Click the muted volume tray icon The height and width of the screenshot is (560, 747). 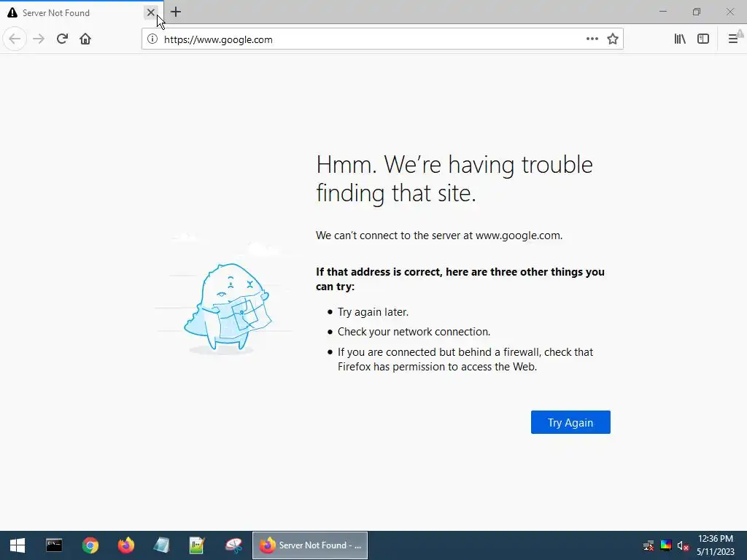coord(683,545)
